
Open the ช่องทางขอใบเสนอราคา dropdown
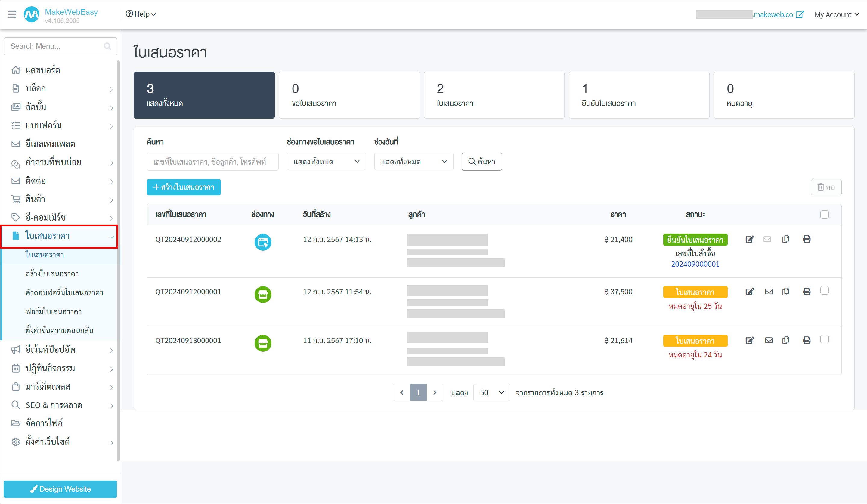click(326, 162)
